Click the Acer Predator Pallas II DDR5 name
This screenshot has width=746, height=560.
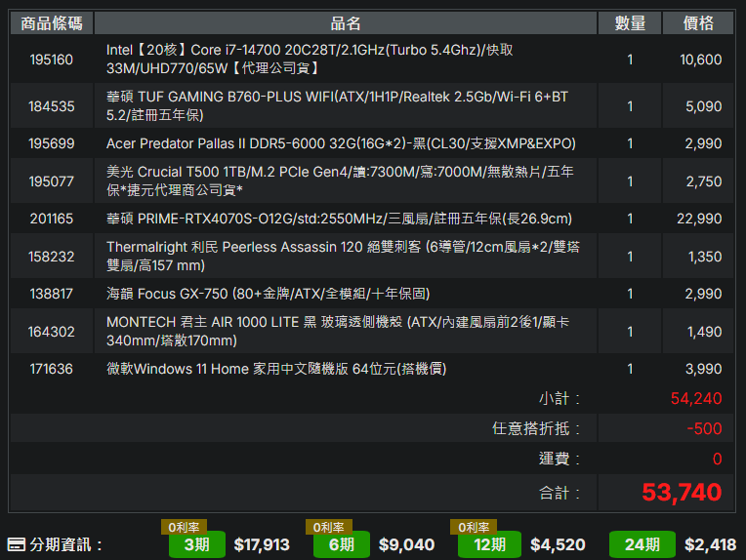coord(341,143)
